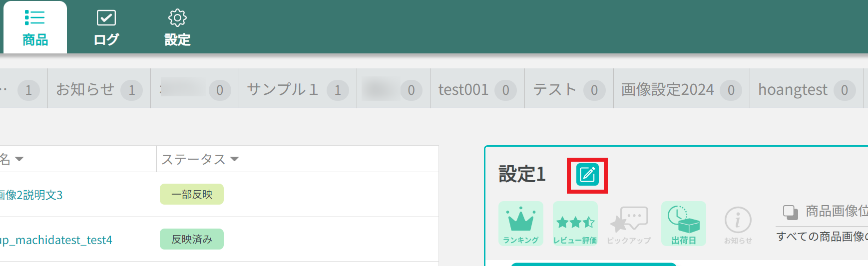
Task: Expand the ステータス column filter dropdown
Action: pos(234,159)
